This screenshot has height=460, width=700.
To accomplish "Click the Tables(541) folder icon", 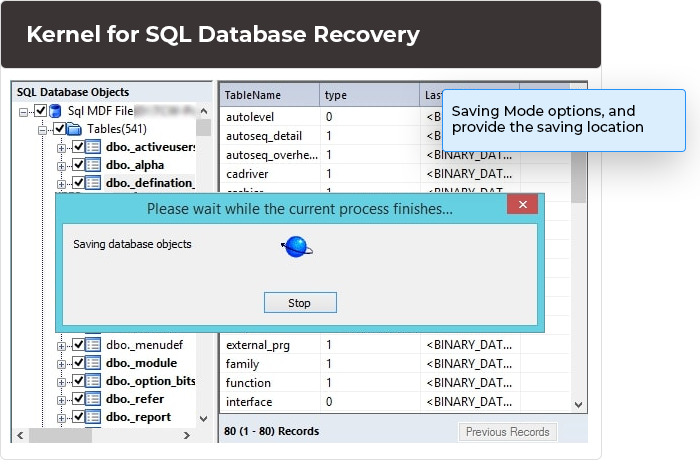I will pos(74,129).
